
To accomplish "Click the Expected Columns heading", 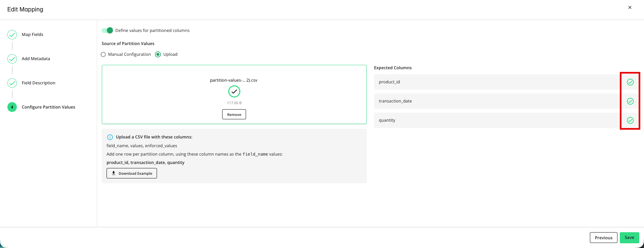I will 393,68.
